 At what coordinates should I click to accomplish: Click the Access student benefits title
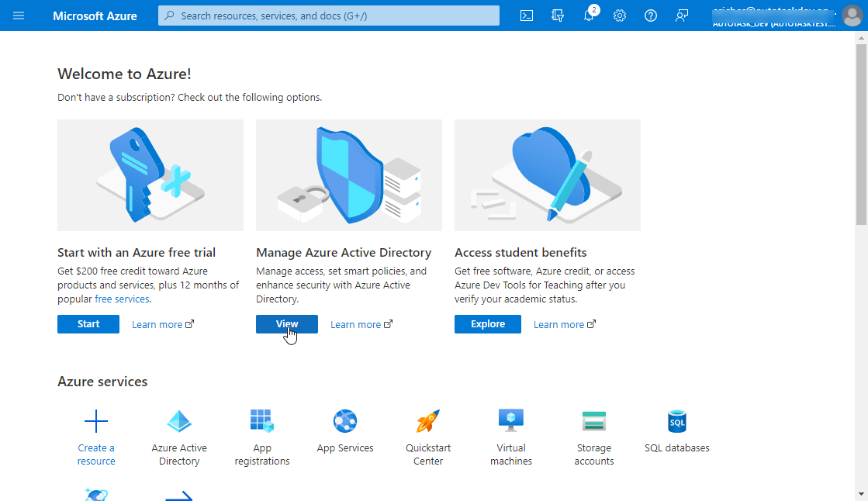click(520, 252)
